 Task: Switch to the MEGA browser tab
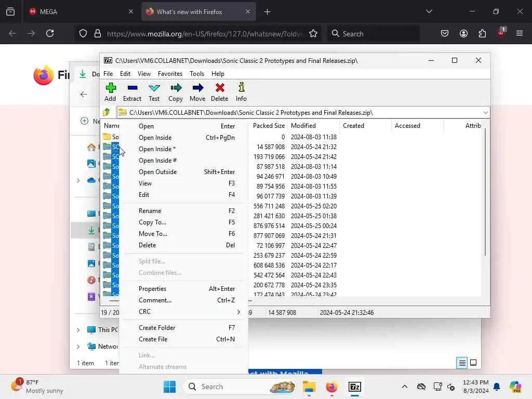tap(81, 11)
